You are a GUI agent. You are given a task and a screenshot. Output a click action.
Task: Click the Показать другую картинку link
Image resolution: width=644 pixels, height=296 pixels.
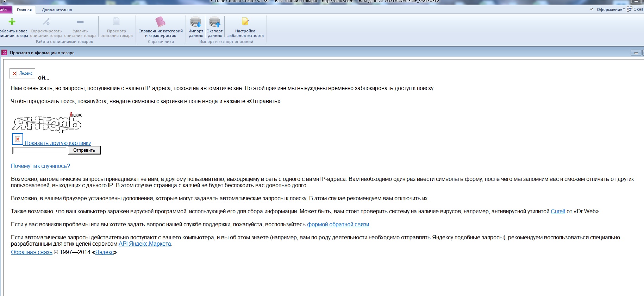58,143
